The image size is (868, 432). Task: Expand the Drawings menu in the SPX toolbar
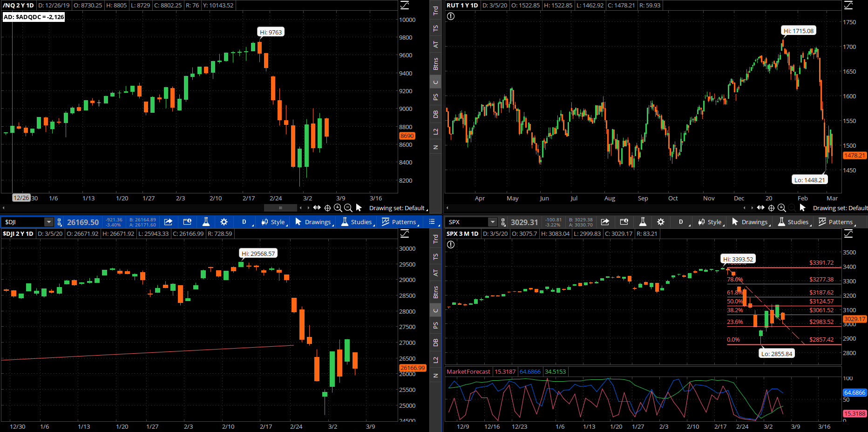[x=751, y=222]
